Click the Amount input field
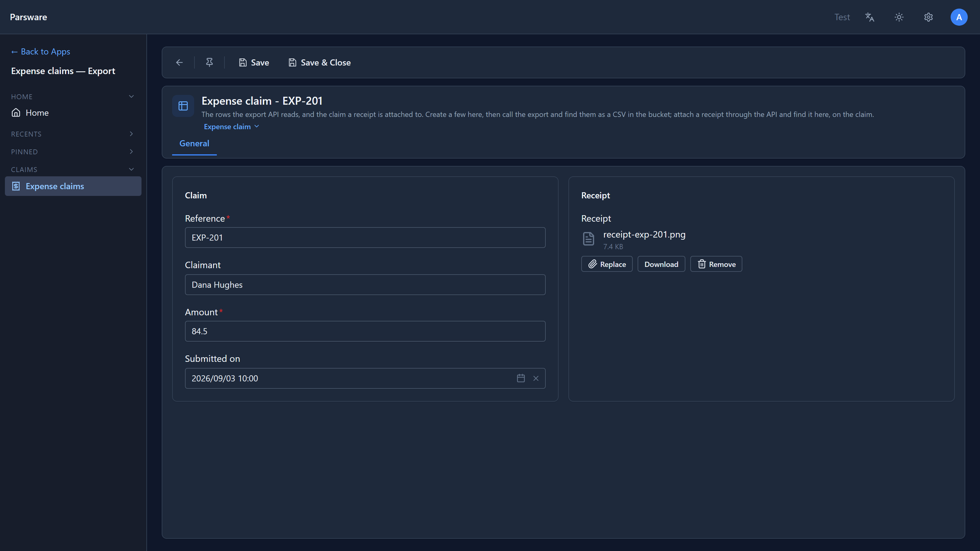 (x=365, y=331)
